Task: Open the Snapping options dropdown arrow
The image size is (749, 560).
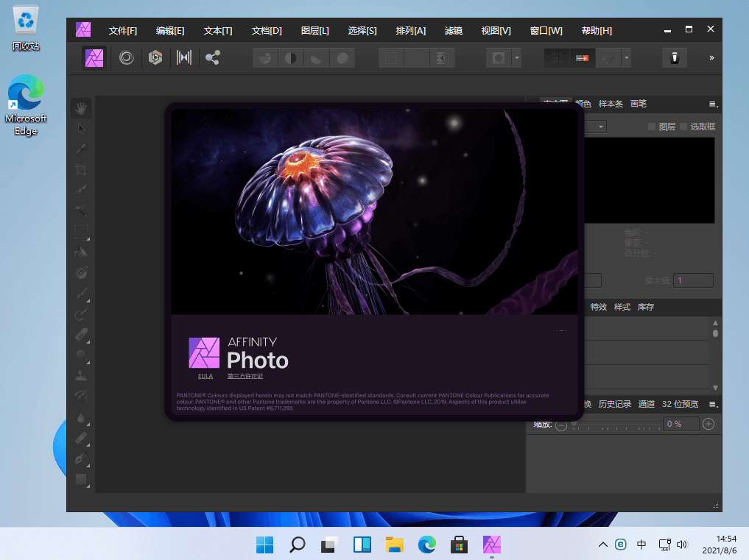Action: tap(626, 58)
